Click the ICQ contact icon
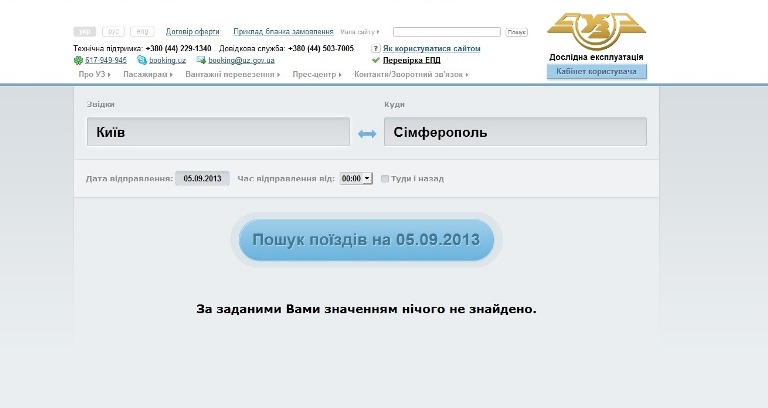 tap(78, 60)
